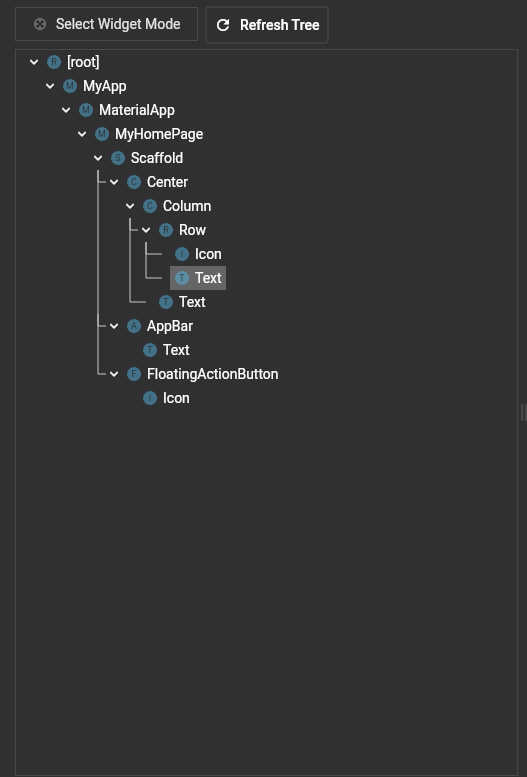Viewport: 527px width, 777px height.
Task: Click the crosshair icon in Select Widget Mode
Action: tap(40, 24)
